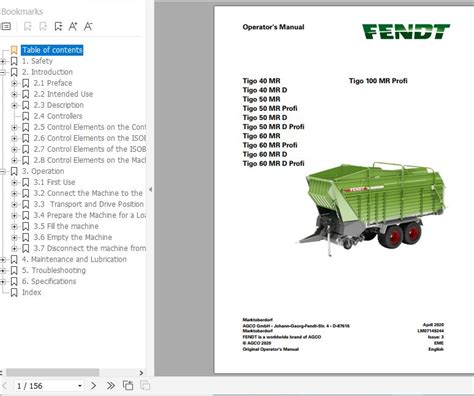
Task: Click the find current bookmark icon
Action: pyautogui.click(x=58, y=26)
